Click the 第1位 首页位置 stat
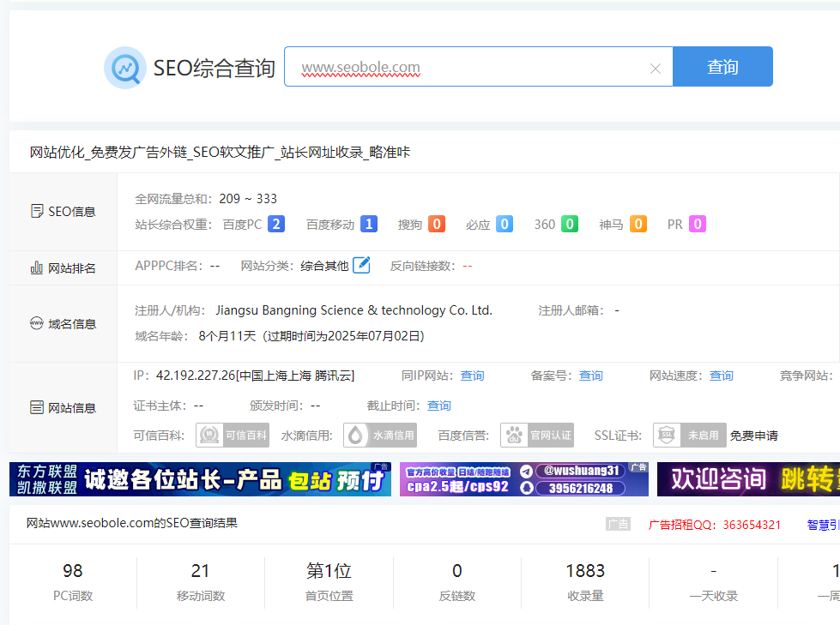The image size is (840, 625). 329,581
